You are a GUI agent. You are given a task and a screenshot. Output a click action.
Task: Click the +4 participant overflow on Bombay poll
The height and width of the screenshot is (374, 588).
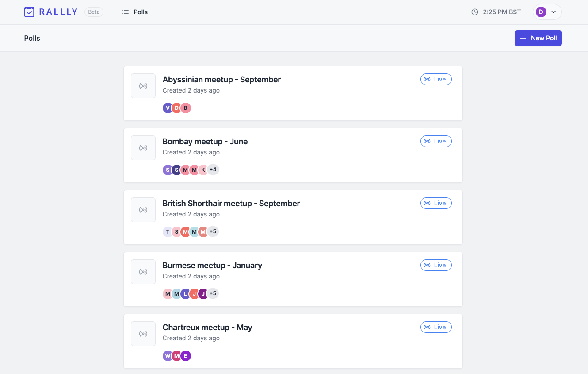(213, 170)
